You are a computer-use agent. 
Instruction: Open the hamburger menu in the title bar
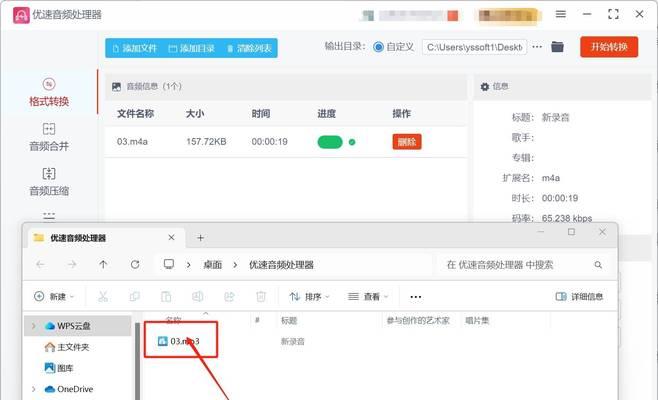point(561,14)
